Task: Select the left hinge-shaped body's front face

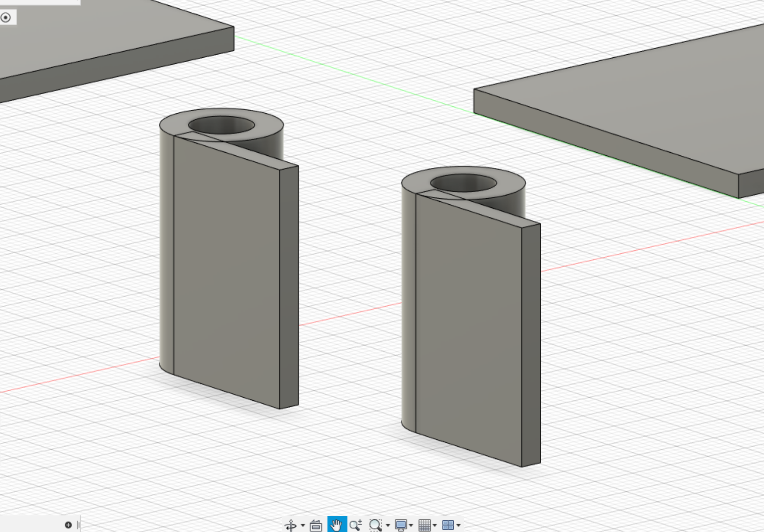Action: (227, 271)
